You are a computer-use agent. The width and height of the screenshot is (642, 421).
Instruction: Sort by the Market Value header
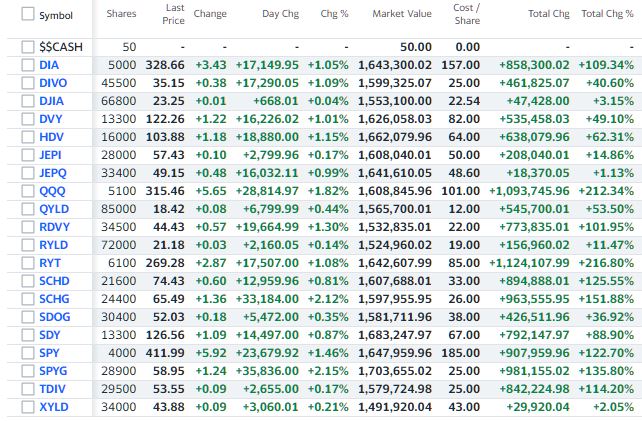(x=401, y=14)
